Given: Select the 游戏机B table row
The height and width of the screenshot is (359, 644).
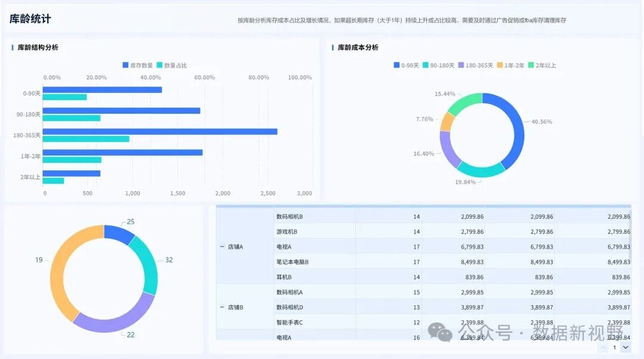Looking at the screenshot, I should (452, 231).
